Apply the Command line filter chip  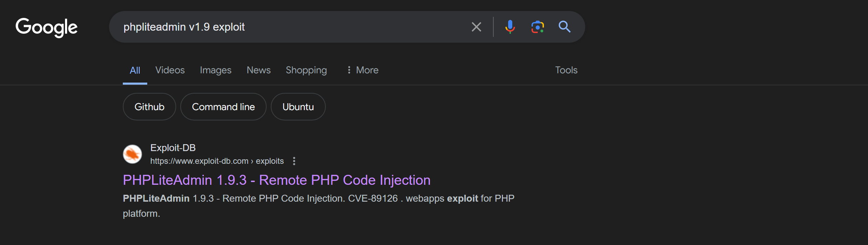(x=223, y=107)
